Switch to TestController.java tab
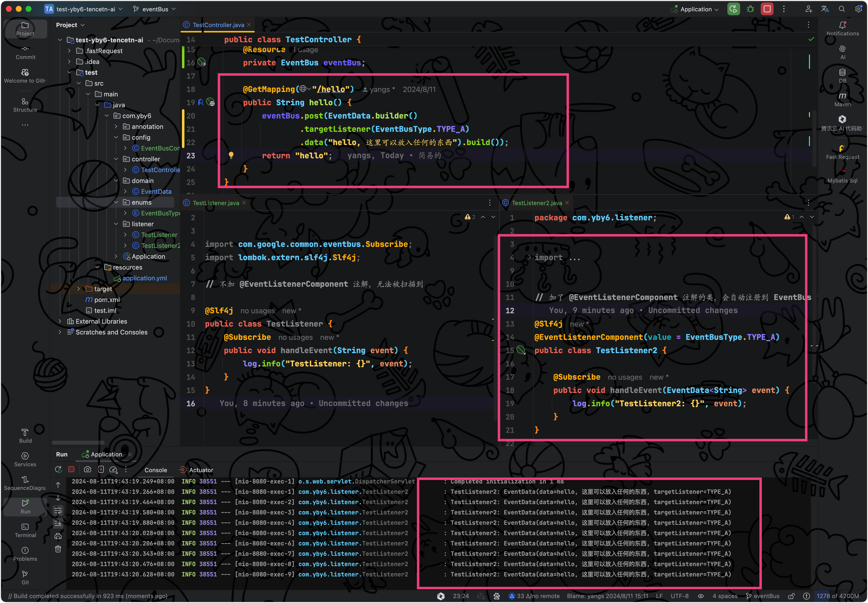The height and width of the screenshot is (603, 868). click(218, 25)
